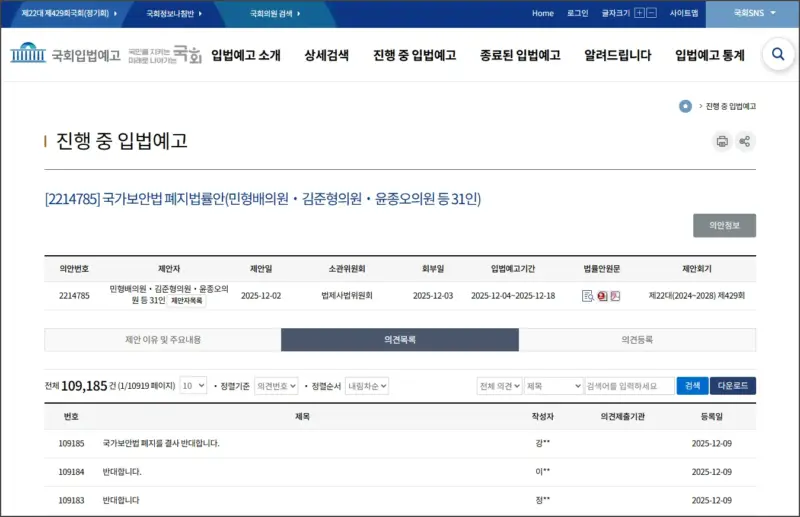Expand 제22대 제429회국회(정기회) top link

point(69,13)
